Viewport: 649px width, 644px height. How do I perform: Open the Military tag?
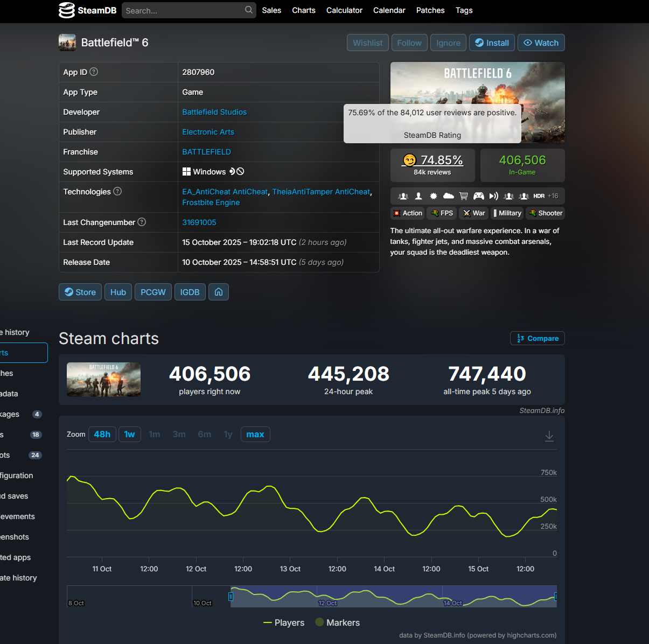click(x=507, y=213)
